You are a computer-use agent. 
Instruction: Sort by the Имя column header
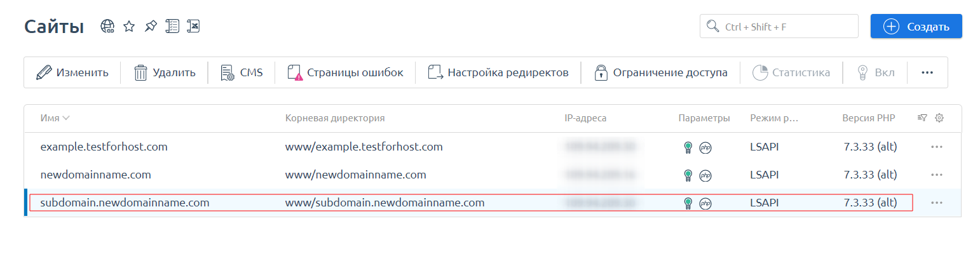55,118
